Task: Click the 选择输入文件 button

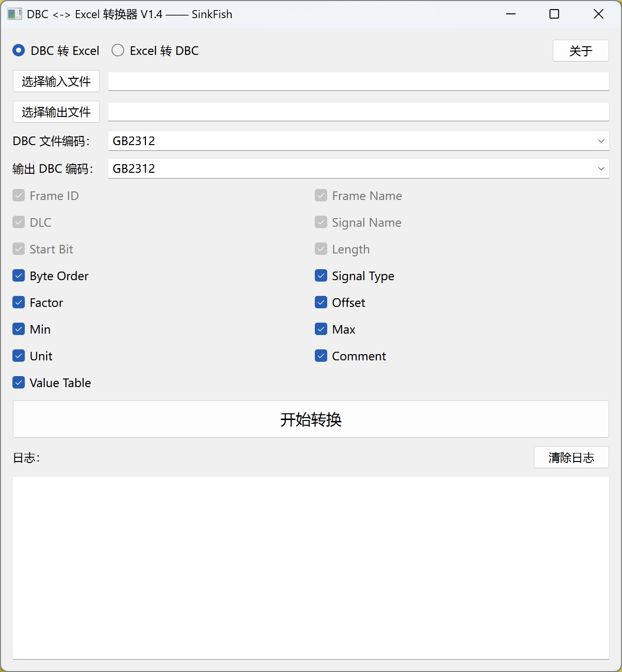Action: [56, 81]
